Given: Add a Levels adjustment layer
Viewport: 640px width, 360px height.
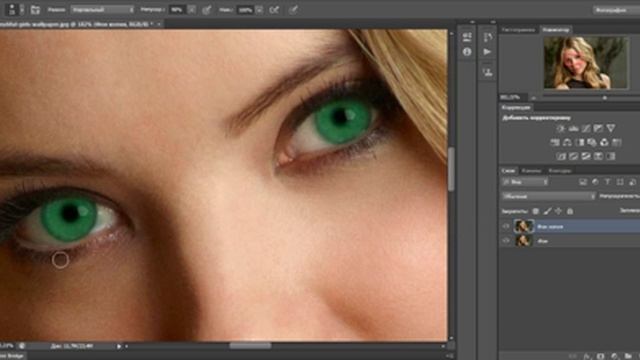Looking at the screenshot, I should (573, 128).
